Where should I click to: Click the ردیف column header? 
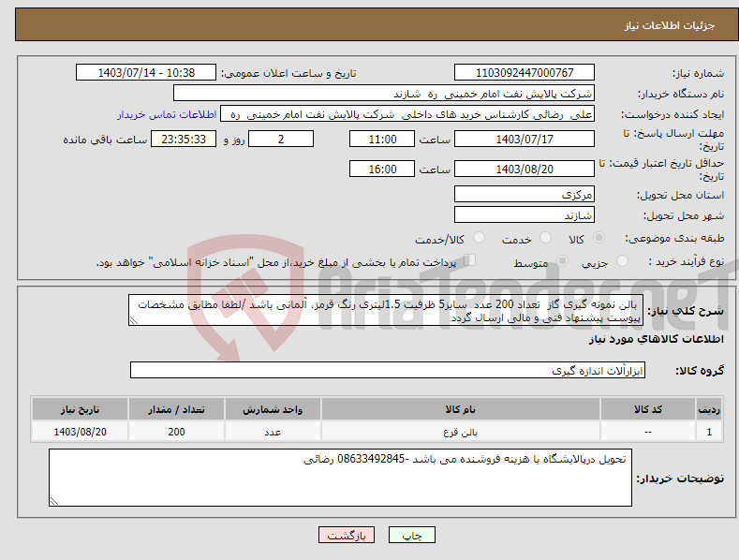[709, 409]
